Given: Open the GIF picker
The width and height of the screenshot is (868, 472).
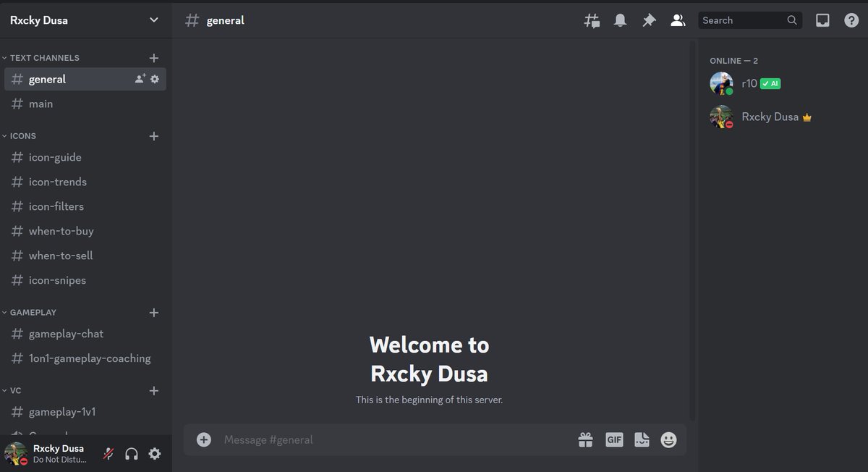Looking at the screenshot, I should point(613,439).
